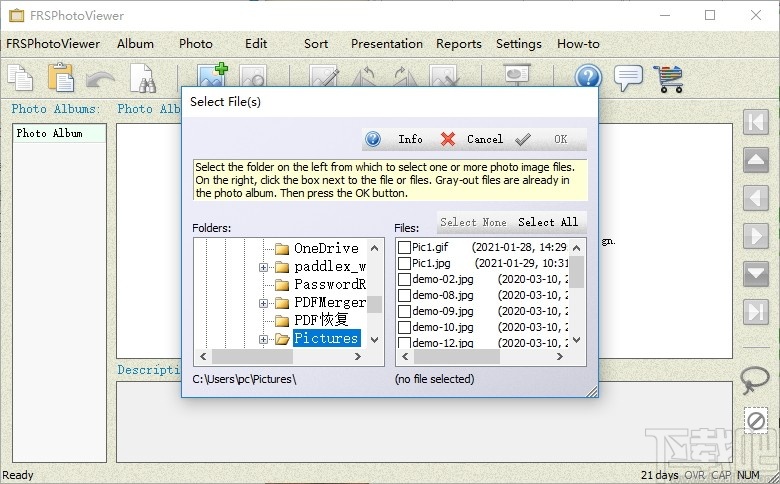The width and height of the screenshot is (780, 484).
Task: Open the Edit menu
Action: tap(256, 44)
